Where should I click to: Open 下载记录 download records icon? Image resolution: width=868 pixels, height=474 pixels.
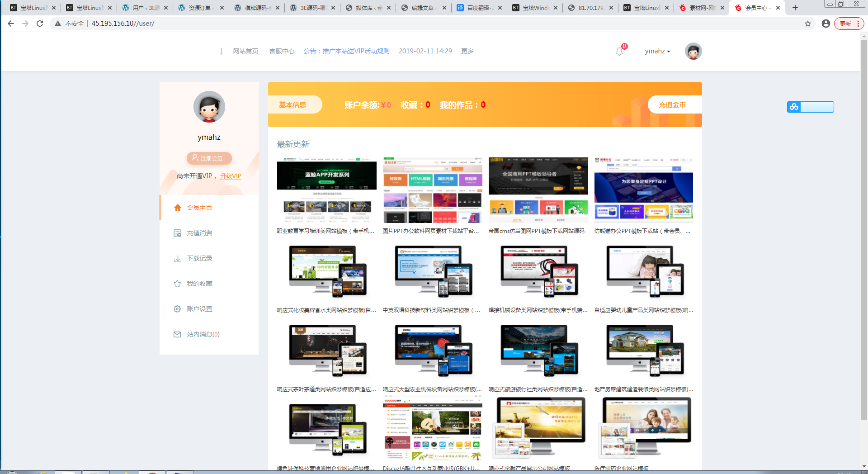pos(177,258)
